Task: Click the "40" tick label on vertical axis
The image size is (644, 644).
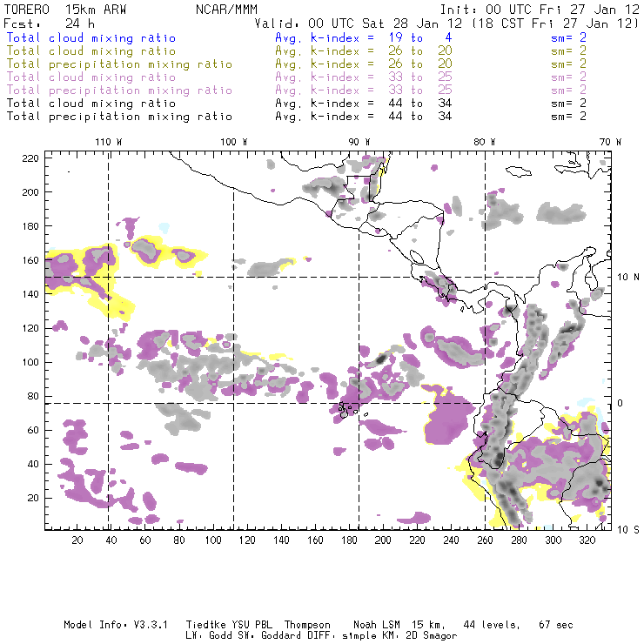Action: click(33, 464)
